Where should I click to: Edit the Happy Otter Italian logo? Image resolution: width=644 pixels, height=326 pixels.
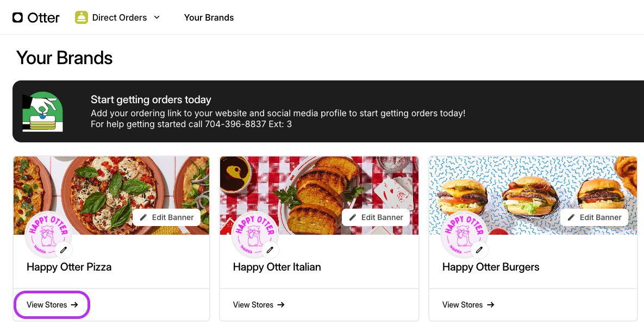[x=270, y=250]
